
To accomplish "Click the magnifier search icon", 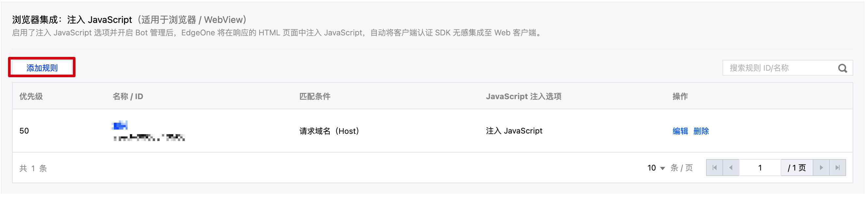I will pyautogui.click(x=842, y=68).
